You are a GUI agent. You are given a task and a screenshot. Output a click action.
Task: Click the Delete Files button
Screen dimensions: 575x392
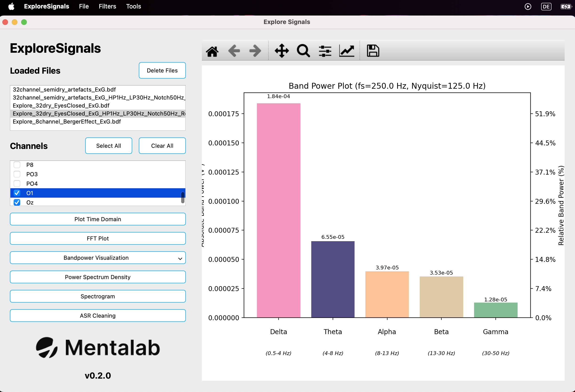pos(162,71)
